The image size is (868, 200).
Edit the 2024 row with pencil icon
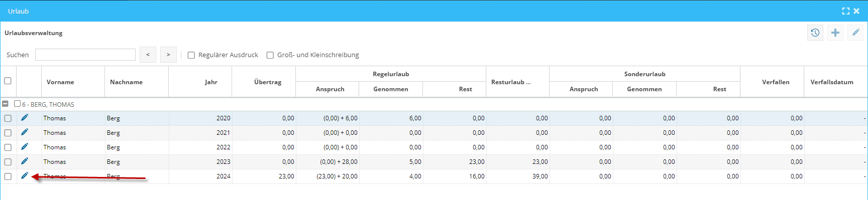tap(24, 176)
